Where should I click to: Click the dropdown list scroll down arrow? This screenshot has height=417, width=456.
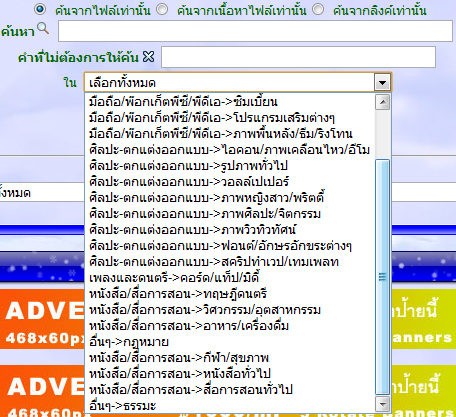pos(383,404)
